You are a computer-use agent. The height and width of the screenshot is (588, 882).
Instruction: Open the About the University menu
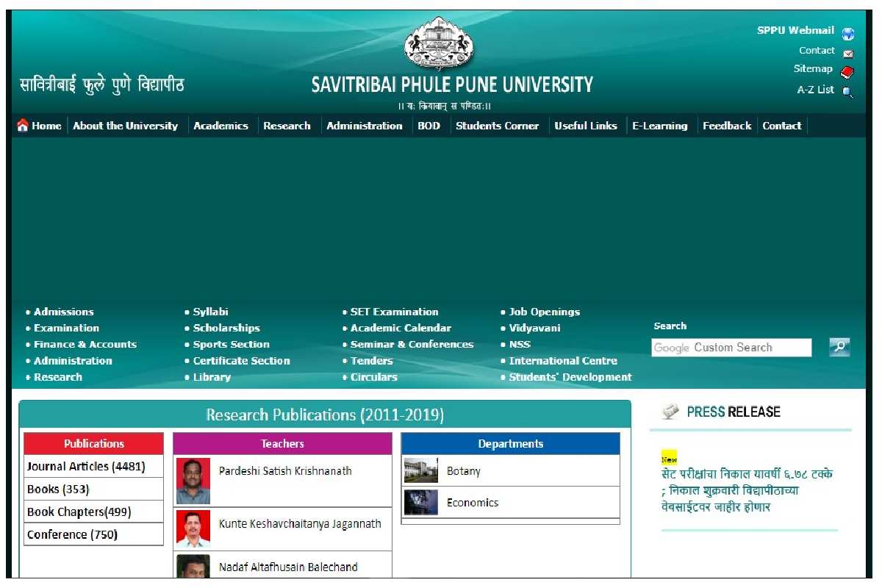[x=126, y=126]
